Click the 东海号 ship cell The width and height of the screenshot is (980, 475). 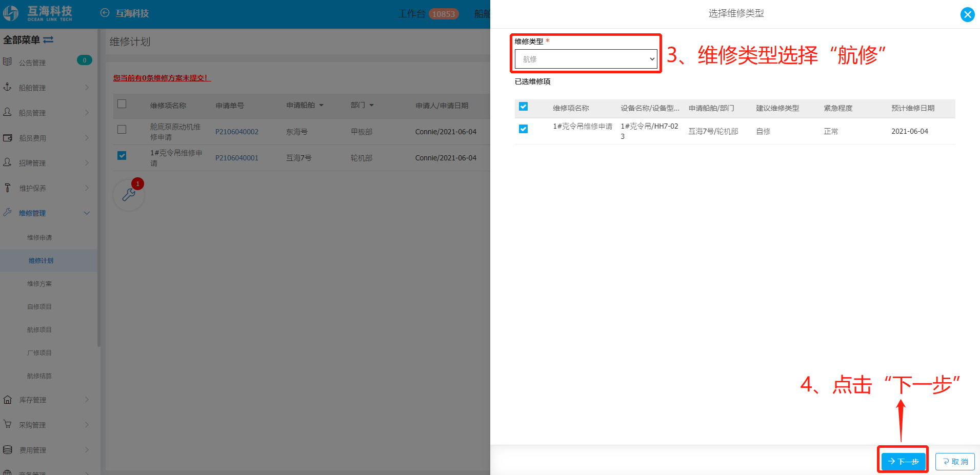click(297, 132)
